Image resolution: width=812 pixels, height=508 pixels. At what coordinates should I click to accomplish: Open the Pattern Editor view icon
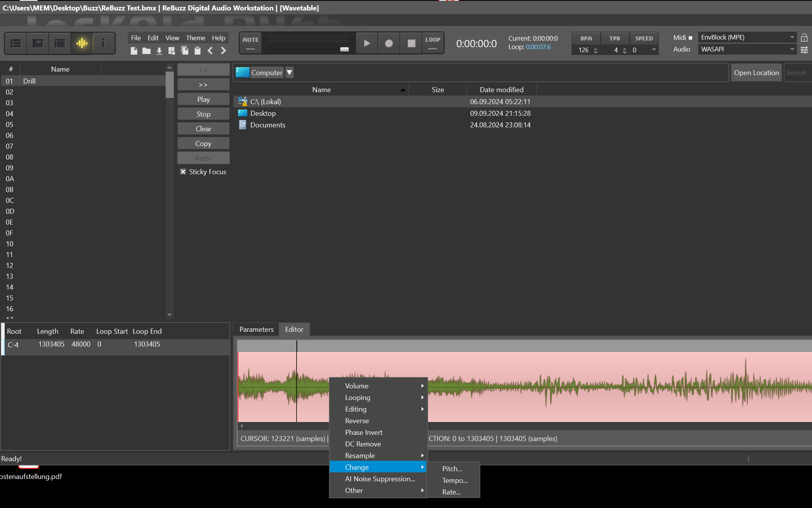pyautogui.click(x=16, y=43)
